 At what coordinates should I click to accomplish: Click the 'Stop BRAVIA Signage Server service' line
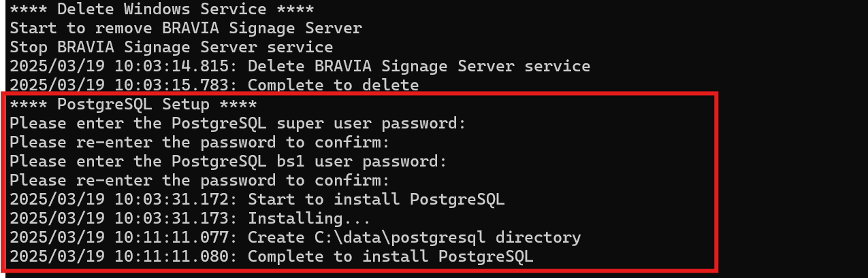pos(172,48)
